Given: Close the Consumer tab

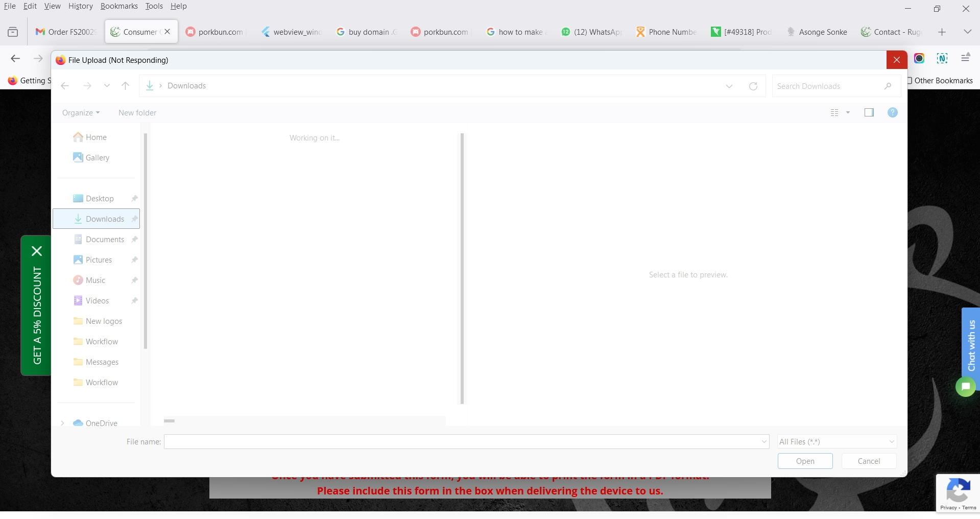Looking at the screenshot, I should click(x=168, y=32).
